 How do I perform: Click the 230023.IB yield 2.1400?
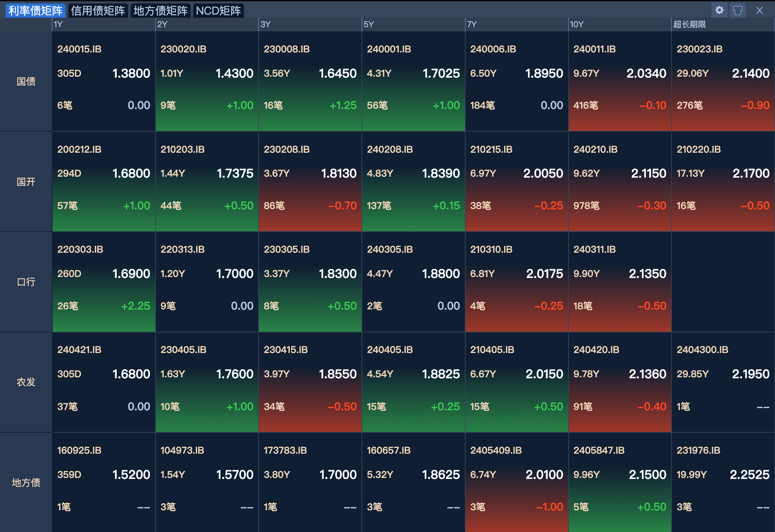750,73
